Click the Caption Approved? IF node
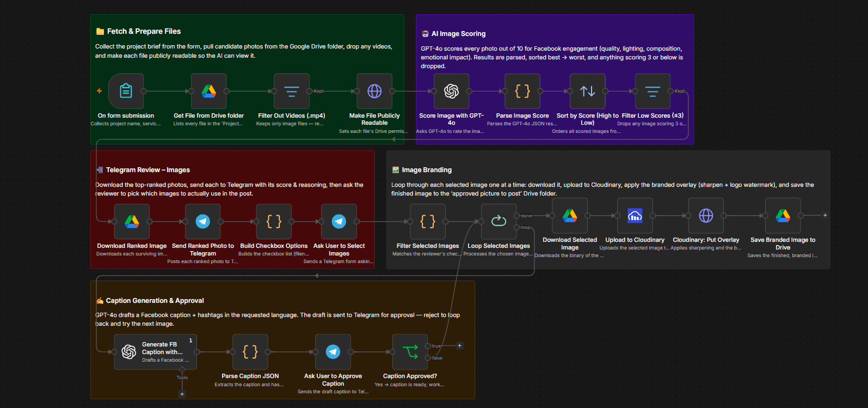The width and height of the screenshot is (868, 408). pyautogui.click(x=410, y=352)
